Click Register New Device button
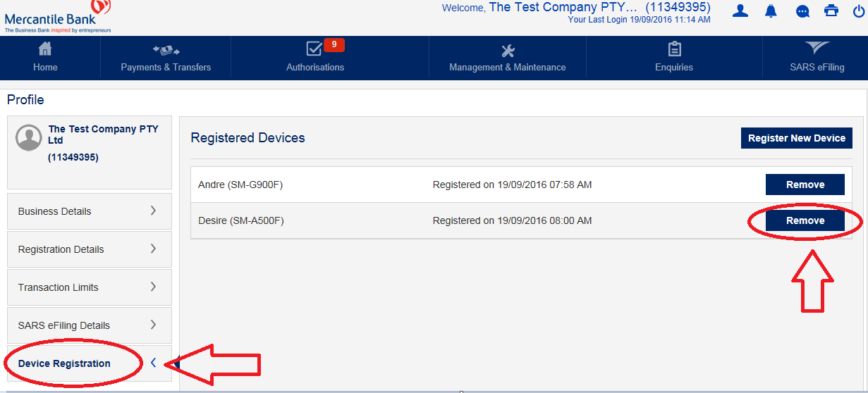The height and width of the screenshot is (393, 868). [796, 138]
